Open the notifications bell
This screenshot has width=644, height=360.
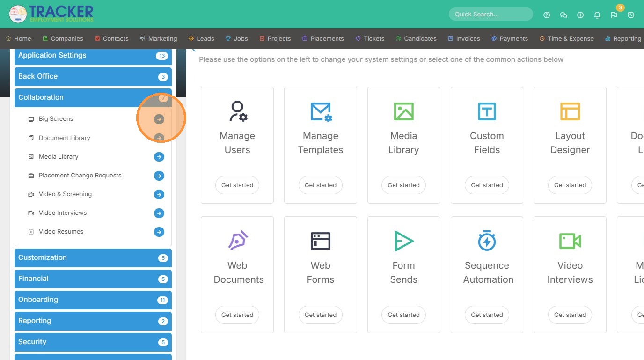click(x=597, y=15)
